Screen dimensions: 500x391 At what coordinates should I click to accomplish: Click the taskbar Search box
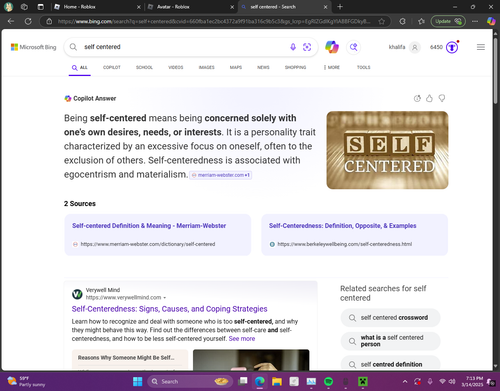coord(190,381)
